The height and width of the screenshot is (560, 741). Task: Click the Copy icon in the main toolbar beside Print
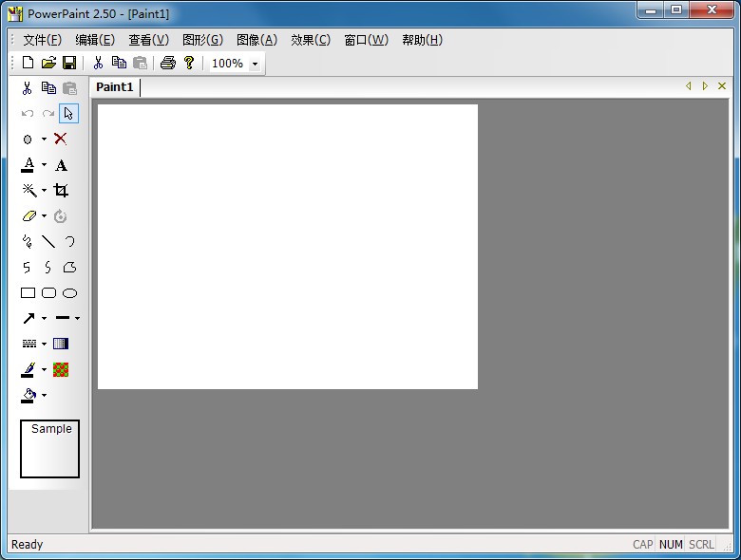(x=119, y=63)
